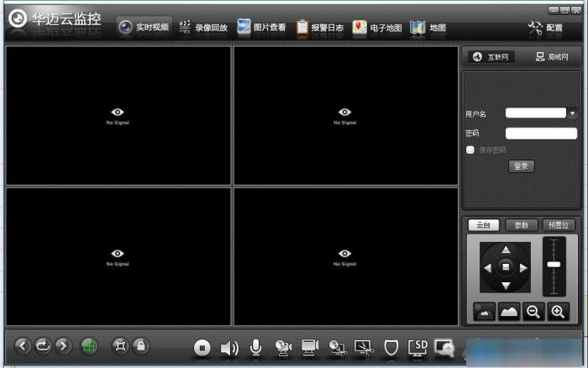The width and height of the screenshot is (588, 368).
Task: Open the 地图 map tab
Action: tap(428, 28)
